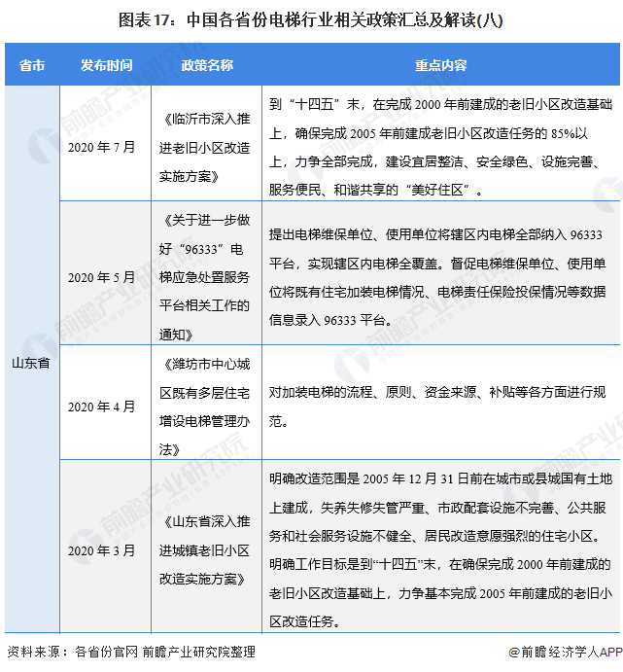Select the 2020年3月 date cell
The height and width of the screenshot is (672, 623).
[102, 550]
